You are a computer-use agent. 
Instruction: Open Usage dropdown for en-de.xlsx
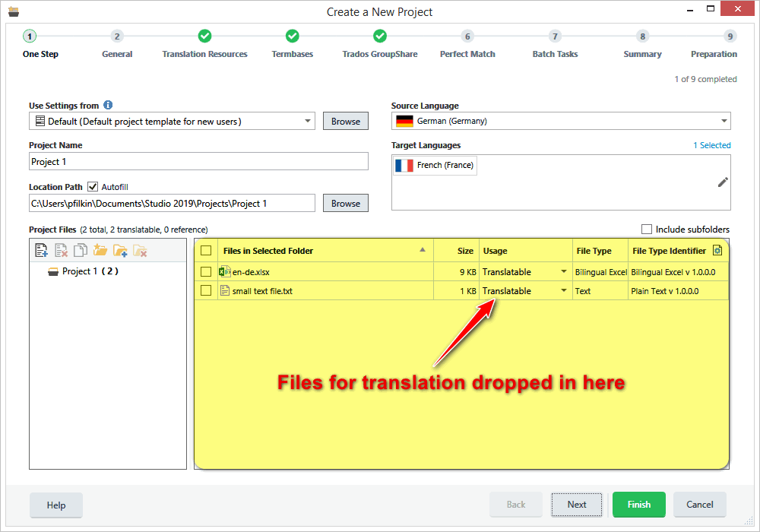pos(564,272)
